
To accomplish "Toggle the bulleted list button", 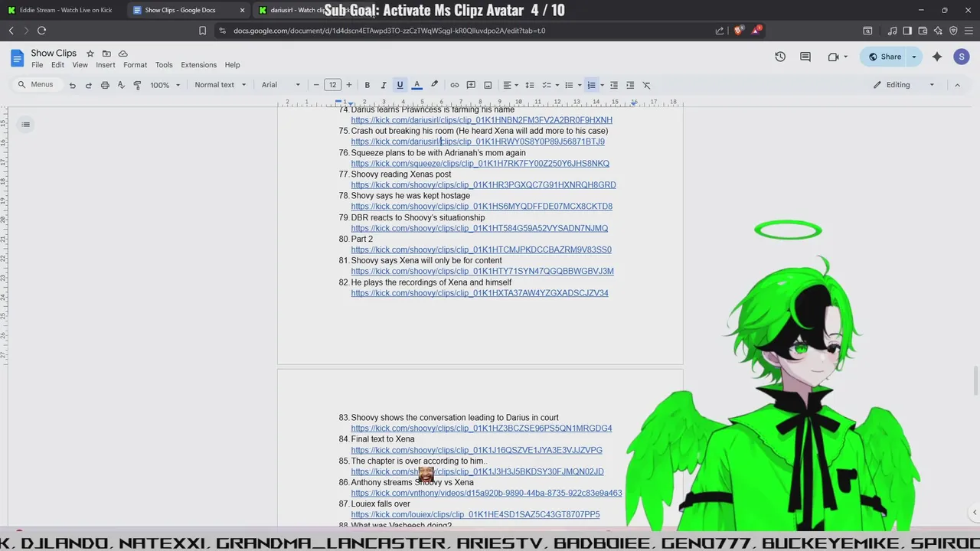I will click(569, 85).
